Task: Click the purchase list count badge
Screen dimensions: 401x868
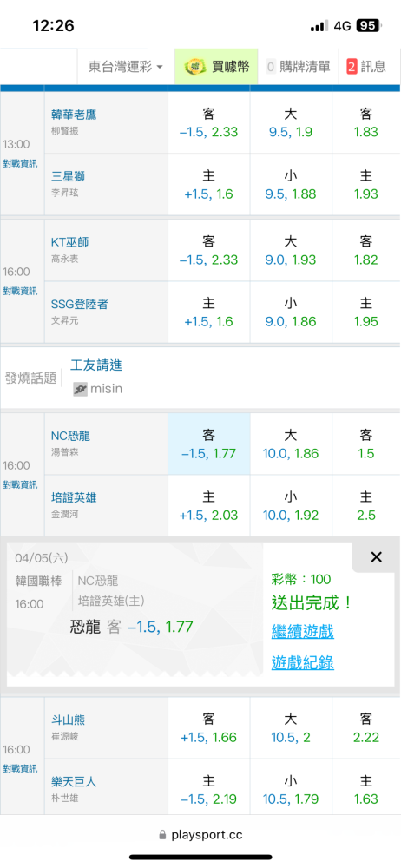Action: tap(272, 67)
